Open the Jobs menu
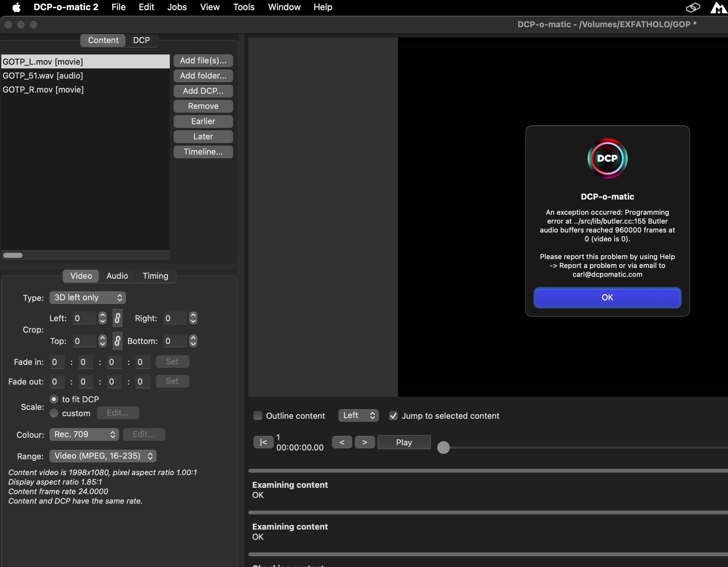Screen dimensions: 728x567 click(177, 7)
